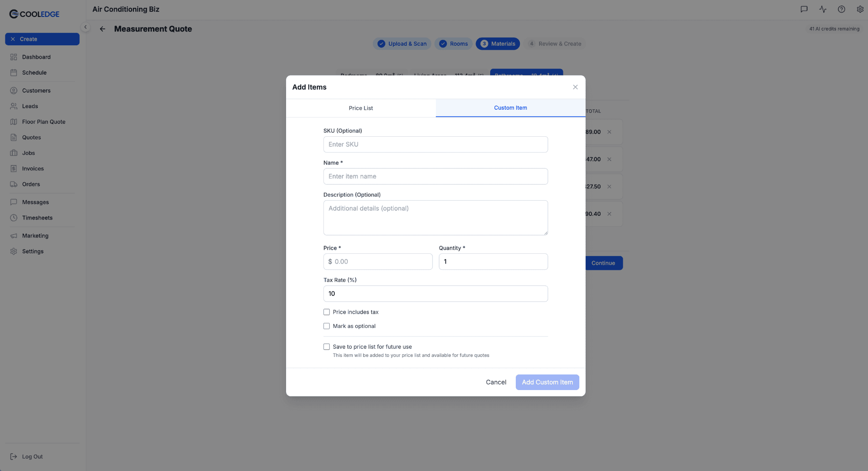Open the Invoices sidebar icon
Viewport: 868px width, 471px height.
point(14,168)
